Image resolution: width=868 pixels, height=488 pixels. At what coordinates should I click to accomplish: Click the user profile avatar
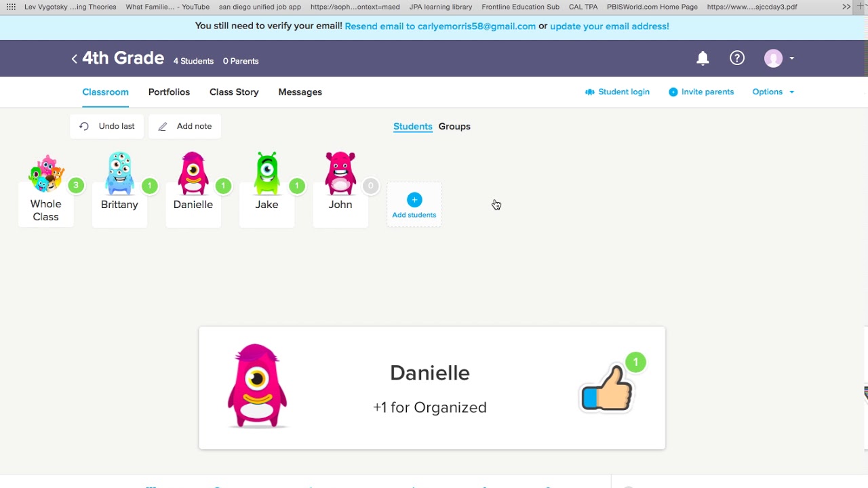pos(773,58)
